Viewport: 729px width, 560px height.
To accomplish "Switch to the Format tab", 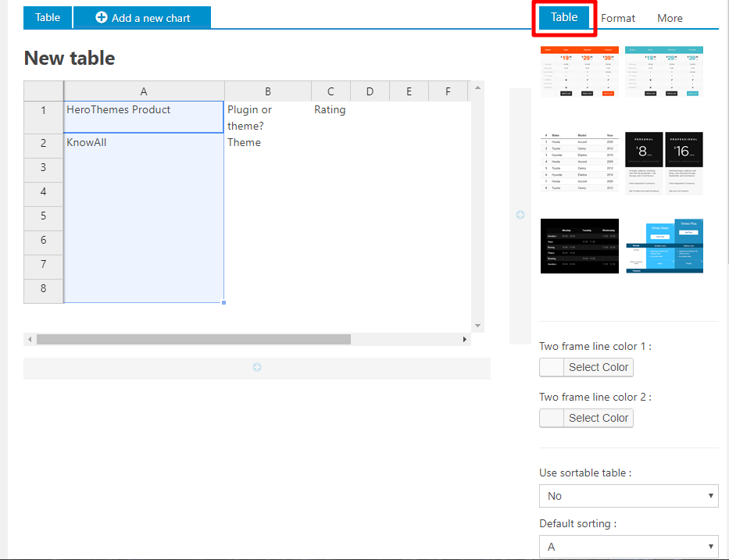I will pos(617,18).
